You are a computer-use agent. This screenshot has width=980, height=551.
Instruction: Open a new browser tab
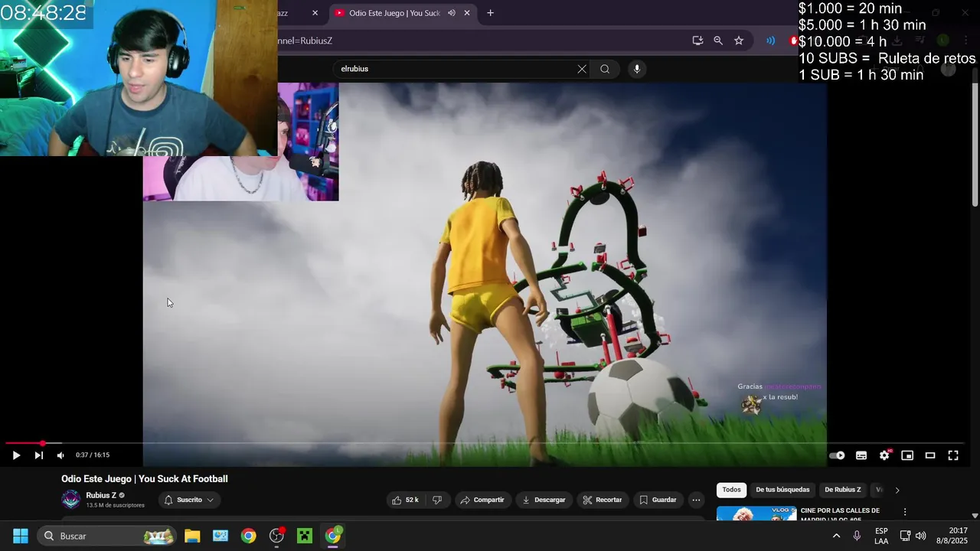click(490, 13)
